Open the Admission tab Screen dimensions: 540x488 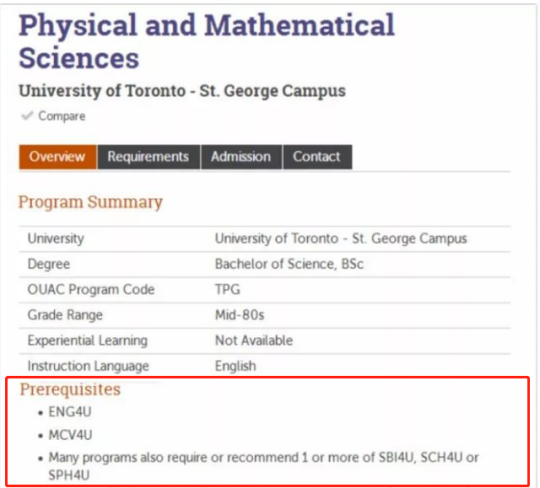pyautogui.click(x=241, y=157)
